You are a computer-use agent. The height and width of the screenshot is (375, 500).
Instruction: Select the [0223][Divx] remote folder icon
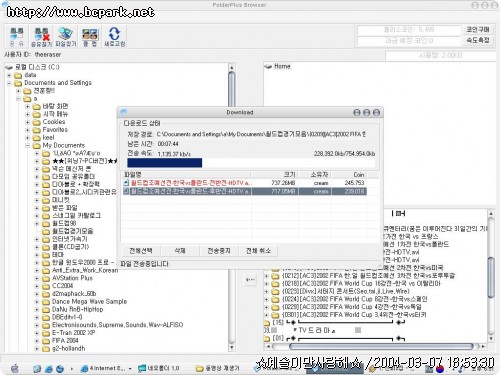point(275,291)
